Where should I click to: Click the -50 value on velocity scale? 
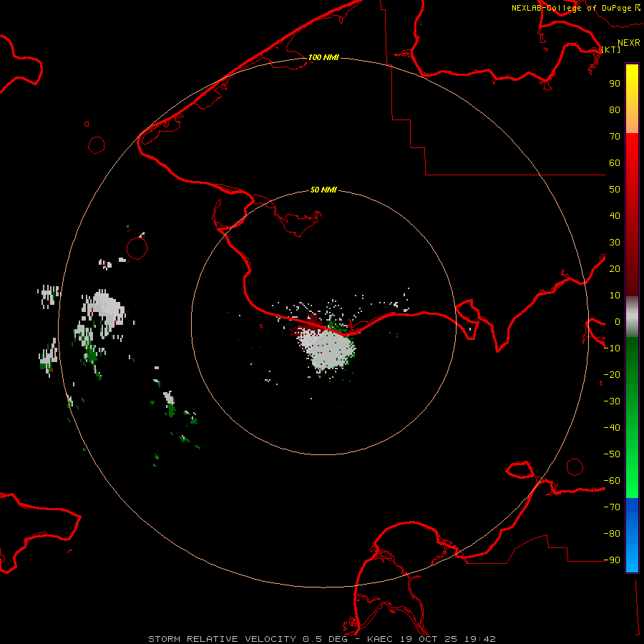click(612, 454)
